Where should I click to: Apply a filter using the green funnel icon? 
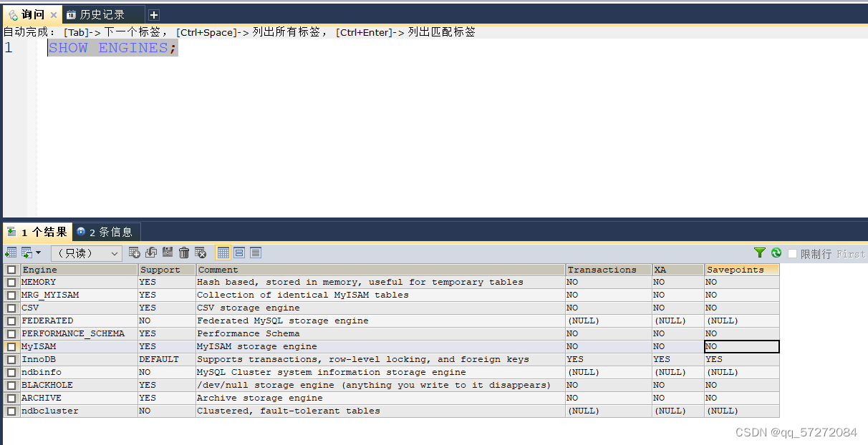point(759,253)
